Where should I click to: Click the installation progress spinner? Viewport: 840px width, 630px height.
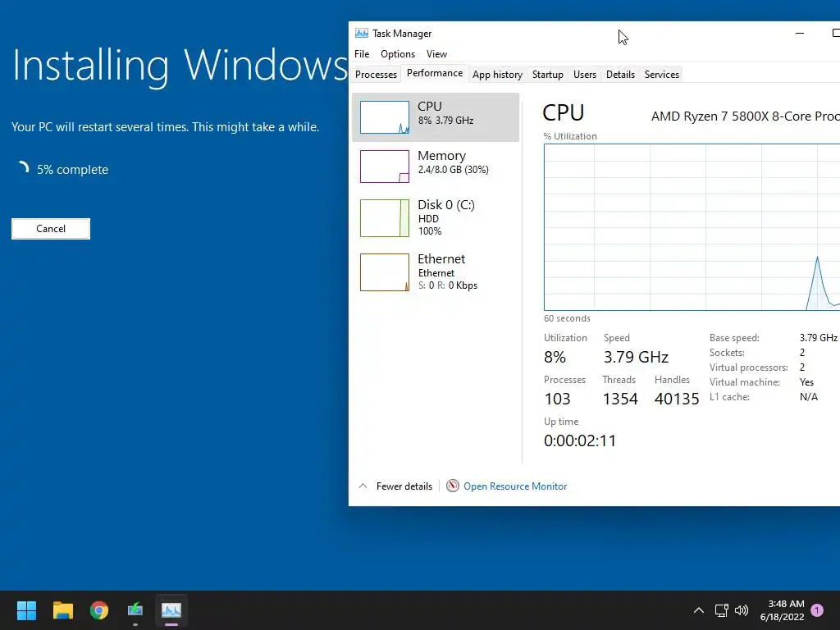[x=22, y=167]
